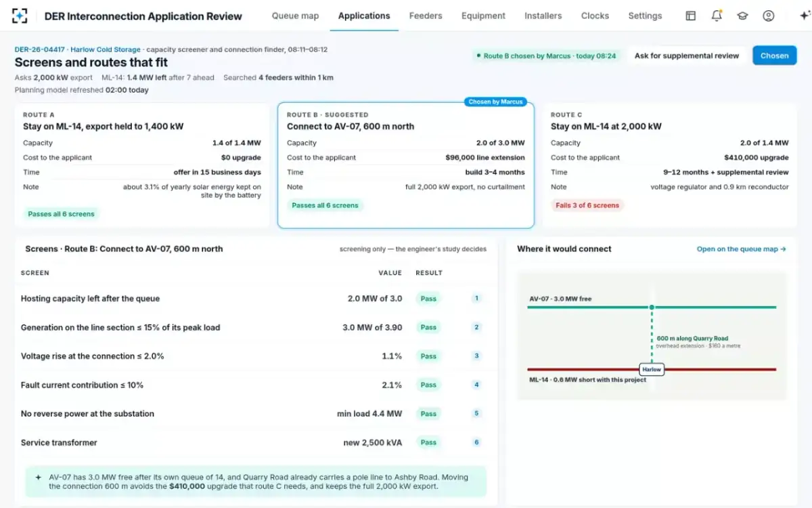
Task: Click Pass result for service transformer
Action: point(428,442)
